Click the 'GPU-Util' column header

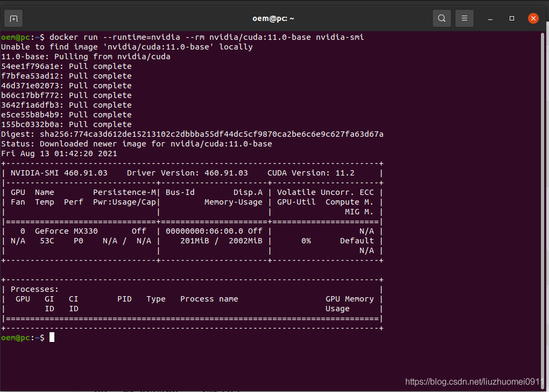(x=296, y=202)
